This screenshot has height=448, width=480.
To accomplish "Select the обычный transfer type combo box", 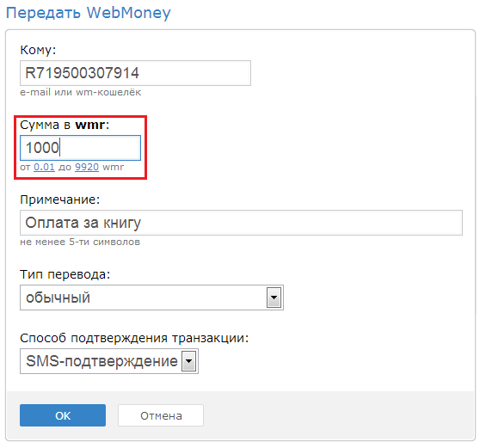I will coord(151,298).
